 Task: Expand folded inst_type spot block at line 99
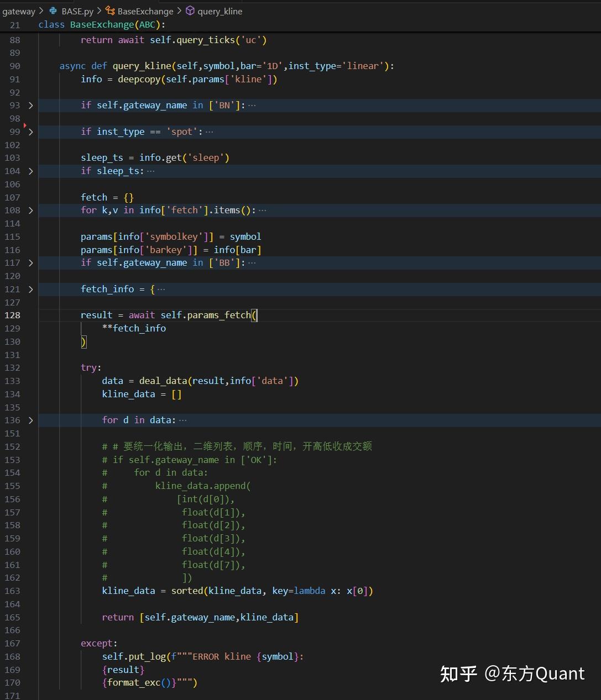coord(30,131)
